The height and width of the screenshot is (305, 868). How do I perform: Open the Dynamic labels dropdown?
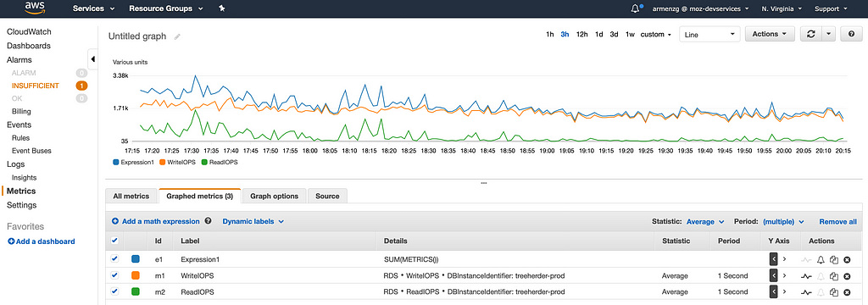coord(253,221)
